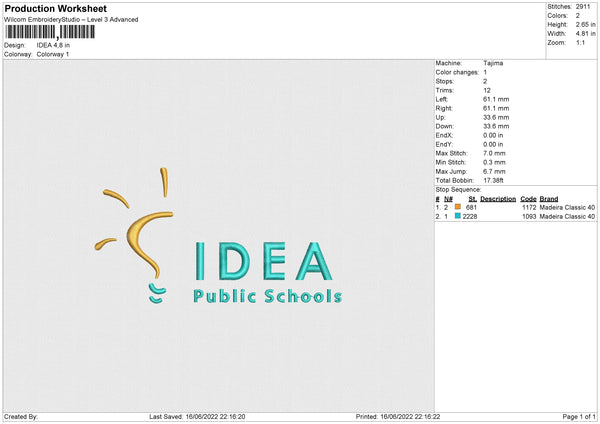Click 'Page 1 of 1' footer text
The image size is (600, 424).
coord(579,417)
